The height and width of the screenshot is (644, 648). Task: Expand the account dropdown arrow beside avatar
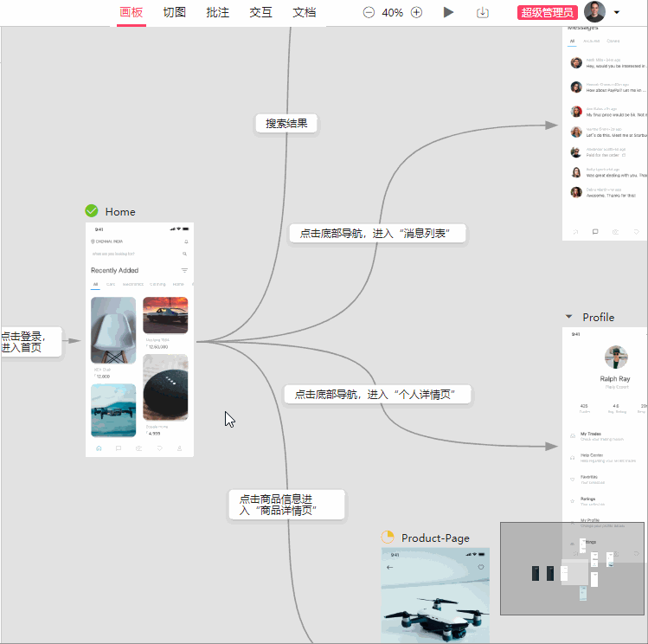pos(617,12)
